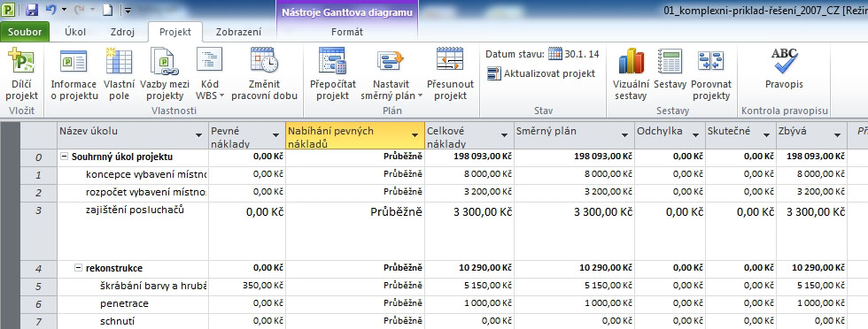This screenshot has height=329, width=868.
Task: Open the Formát tab
Action: [x=347, y=32]
